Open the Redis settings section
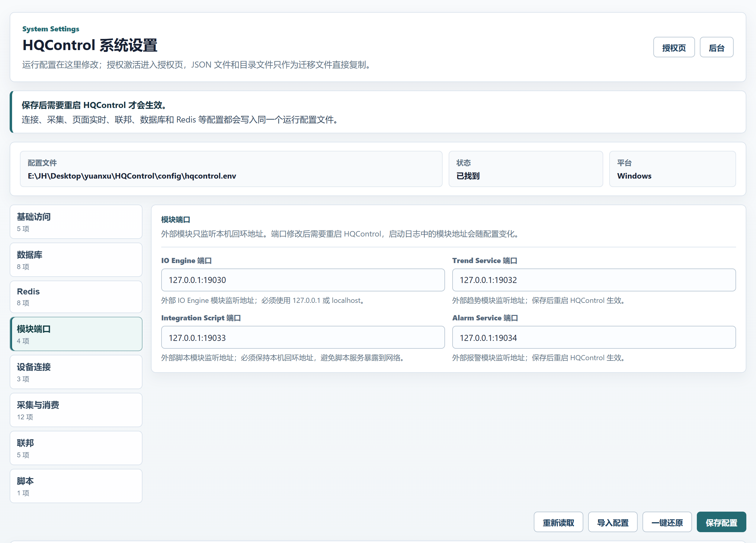Viewport: 756px width, 543px height. [x=76, y=297]
